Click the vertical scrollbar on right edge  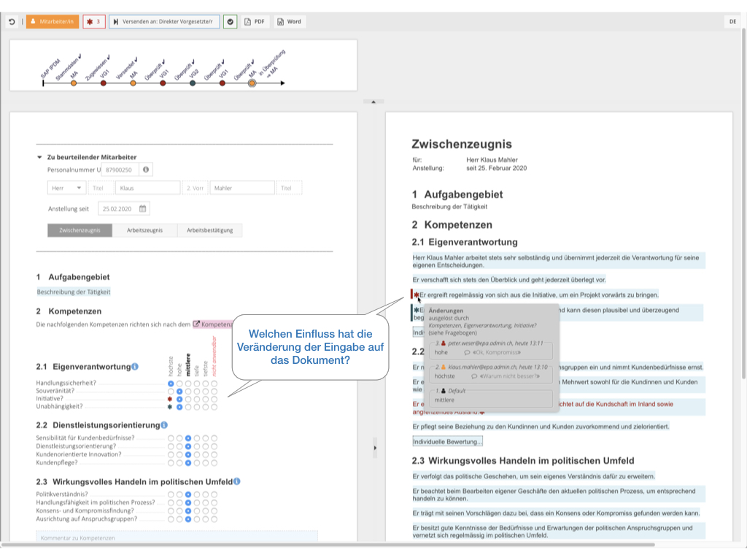(744, 204)
